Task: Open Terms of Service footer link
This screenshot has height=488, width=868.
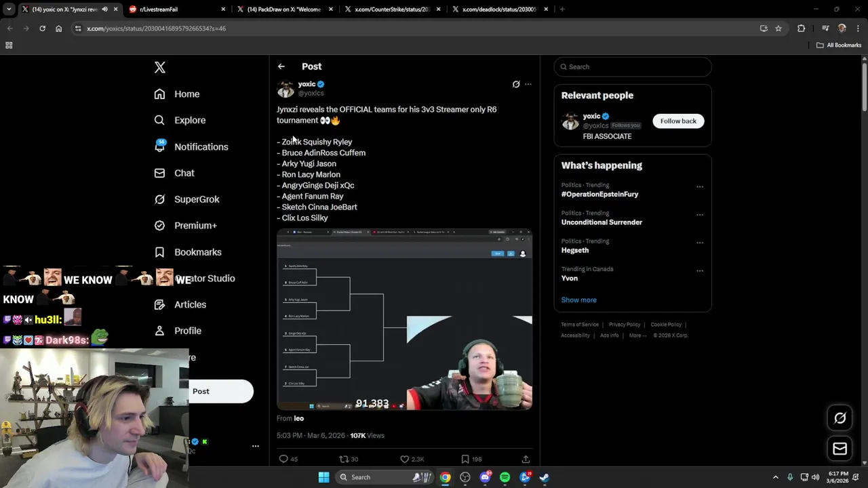Action: coord(580,325)
